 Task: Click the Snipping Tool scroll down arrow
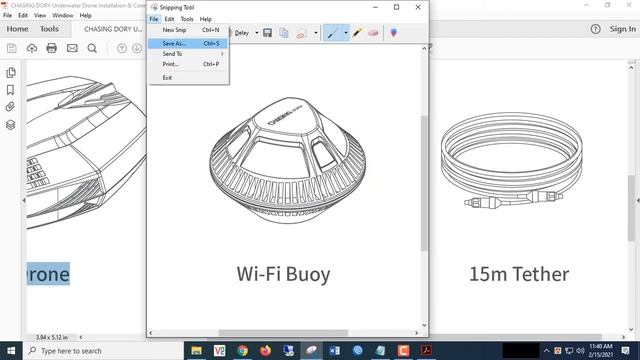[x=424, y=325]
